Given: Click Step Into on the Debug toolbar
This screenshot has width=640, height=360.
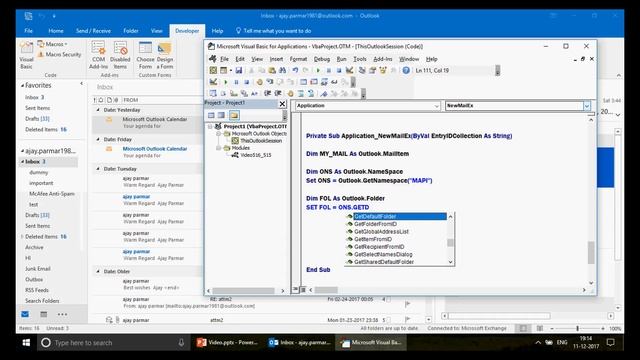Looking at the screenshot, I should click(x=270, y=82).
